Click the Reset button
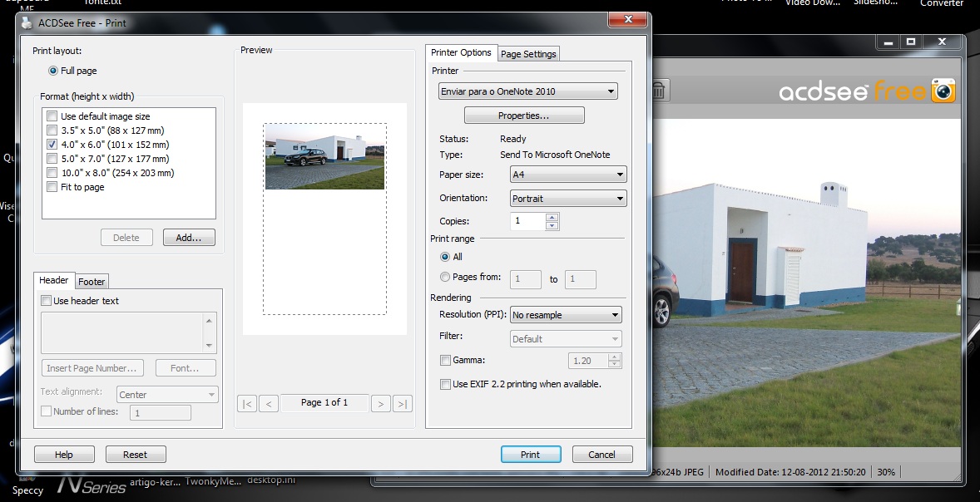This screenshot has height=502, width=980. pyautogui.click(x=135, y=455)
